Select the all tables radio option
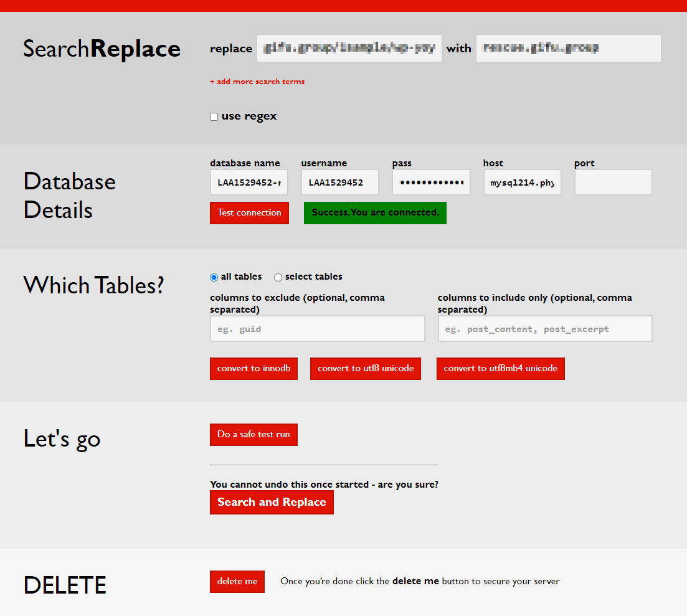Screen dimensions: 687x616 214,277
